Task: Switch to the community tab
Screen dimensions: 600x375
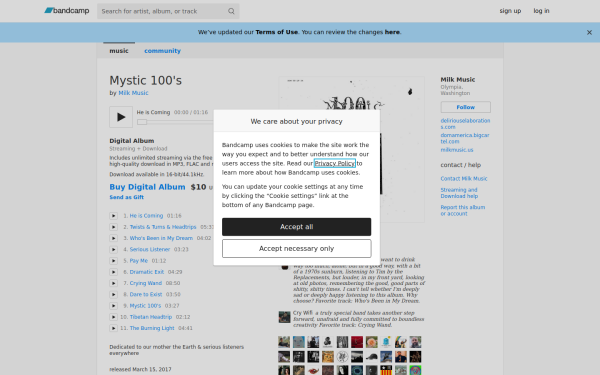Action: (x=162, y=51)
